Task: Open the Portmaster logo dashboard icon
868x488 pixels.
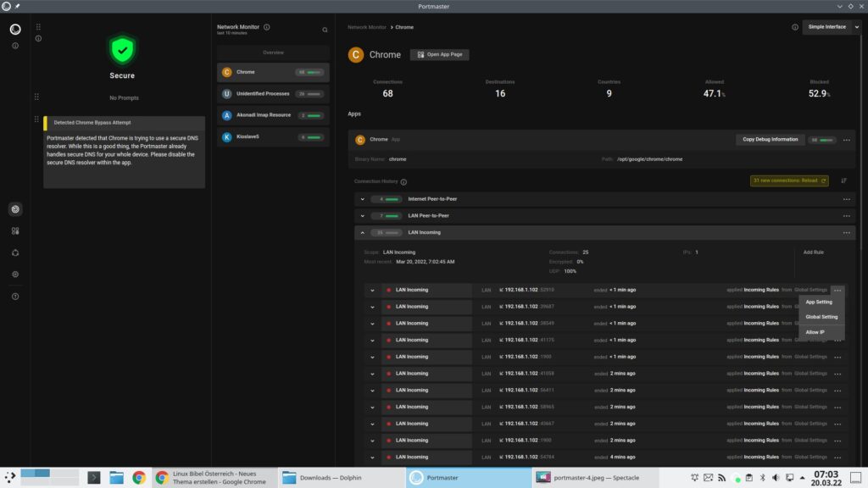Action: 15,29
